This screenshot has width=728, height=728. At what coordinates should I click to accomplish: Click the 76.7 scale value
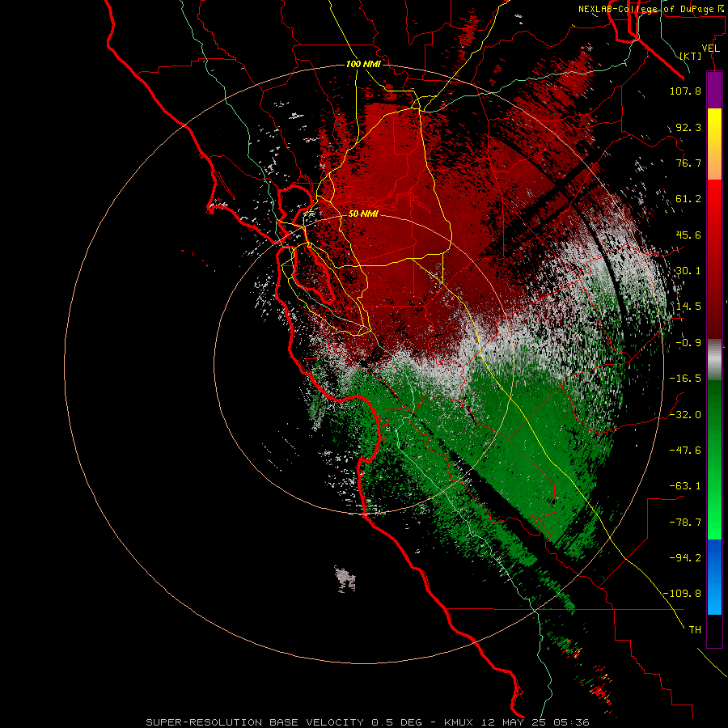688,163
